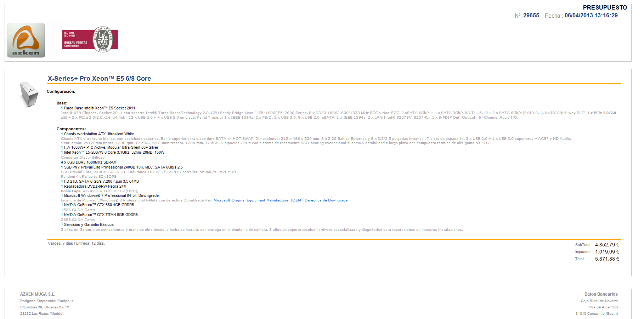Image resolution: width=644 pixels, height=319 pixels.
Task: Select the 4 x 8GB DDR3 1600MHz SDRAM line
Action: (89, 163)
